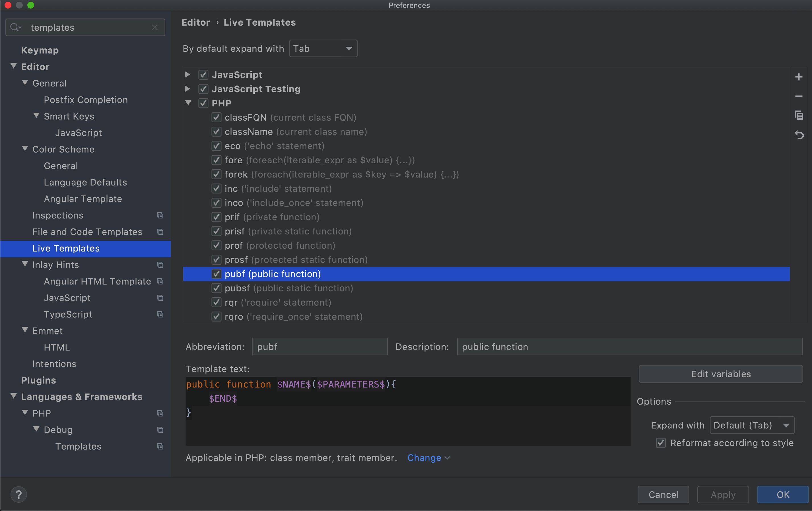The width and height of the screenshot is (812, 511).
Task: Open Postfix Completion settings
Action: click(86, 100)
